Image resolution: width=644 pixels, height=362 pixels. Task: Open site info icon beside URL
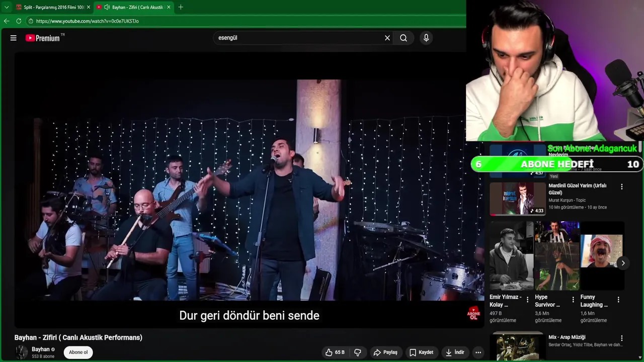[x=31, y=21]
